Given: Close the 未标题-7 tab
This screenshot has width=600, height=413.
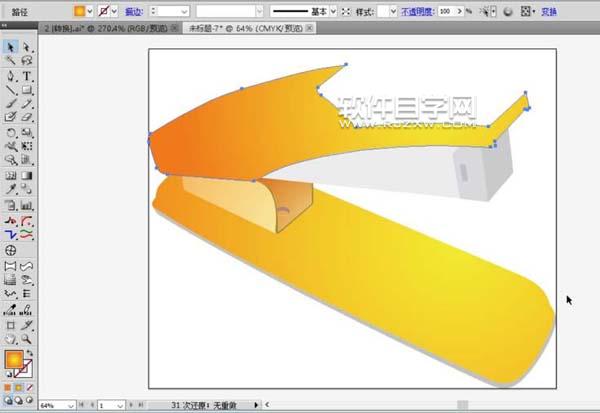Looking at the screenshot, I should click(310, 28).
